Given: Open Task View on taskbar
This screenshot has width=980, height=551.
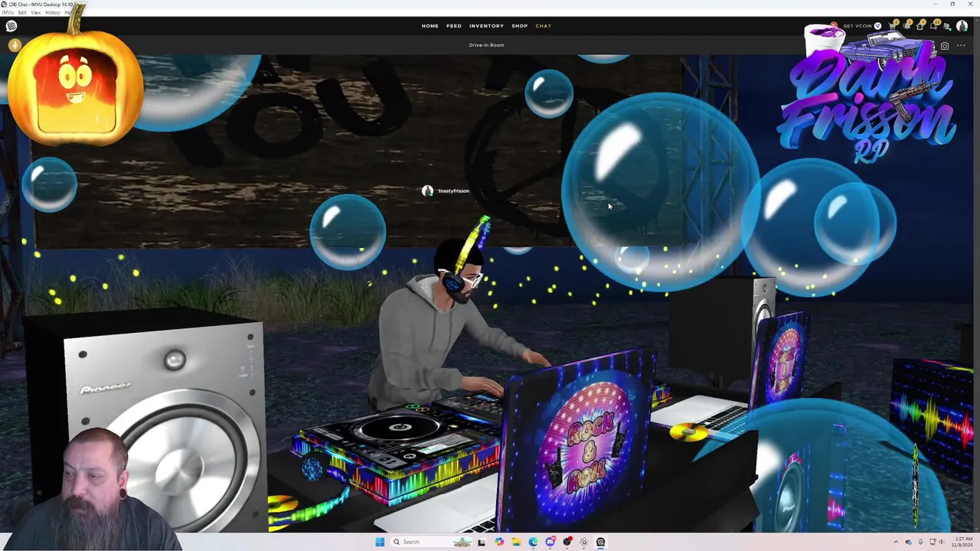Looking at the screenshot, I should click(x=482, y=542).
